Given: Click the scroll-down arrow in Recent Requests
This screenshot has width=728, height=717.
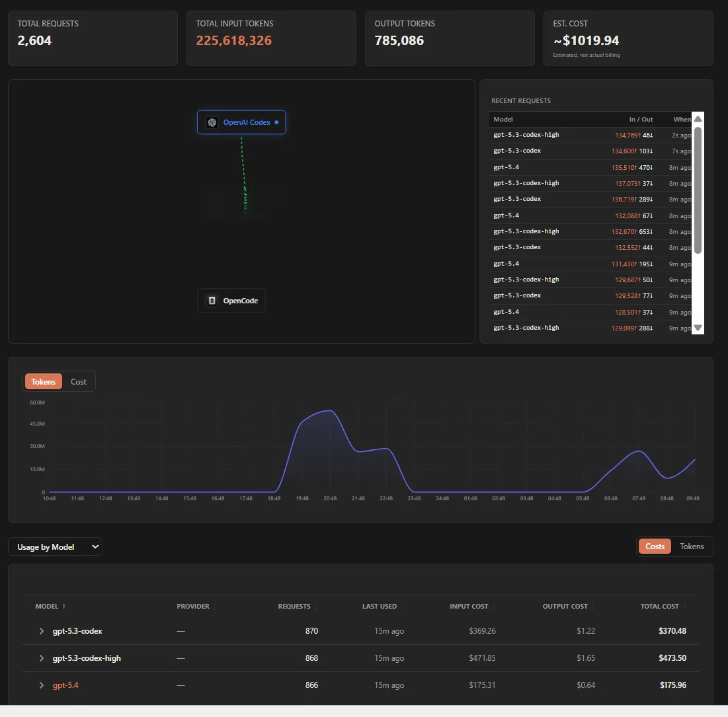Looking at the screenshot, I should click(x=698, y=328).
